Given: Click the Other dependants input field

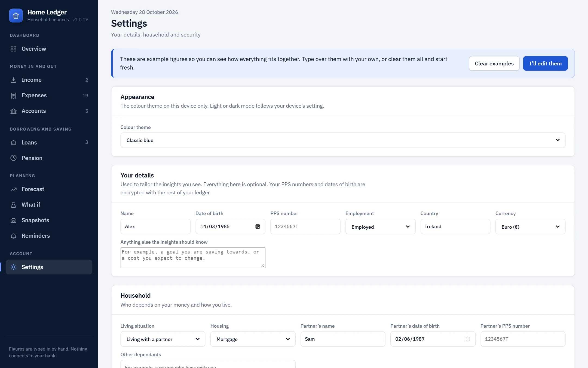Looking at the screenshot, I should 208,364.
